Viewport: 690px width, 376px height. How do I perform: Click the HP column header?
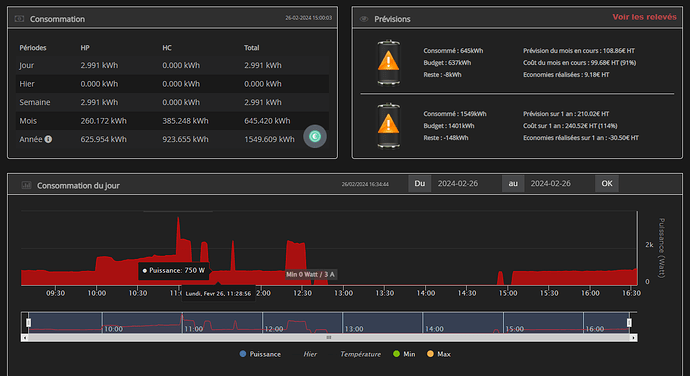(85, 48)
